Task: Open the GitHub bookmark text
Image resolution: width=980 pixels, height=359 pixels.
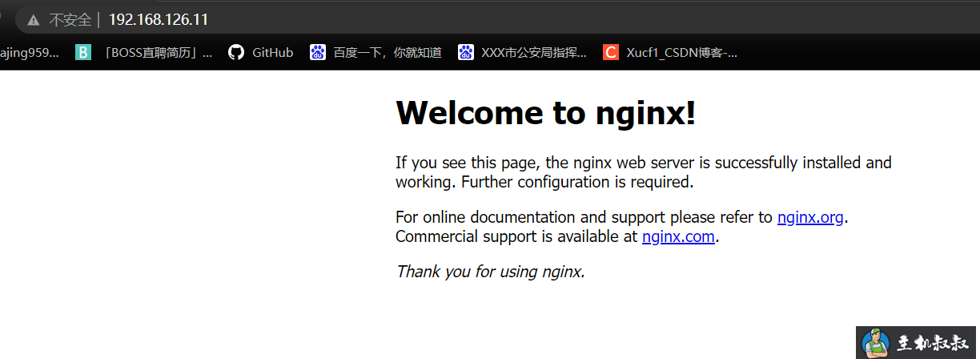Action: pos(272,53)
